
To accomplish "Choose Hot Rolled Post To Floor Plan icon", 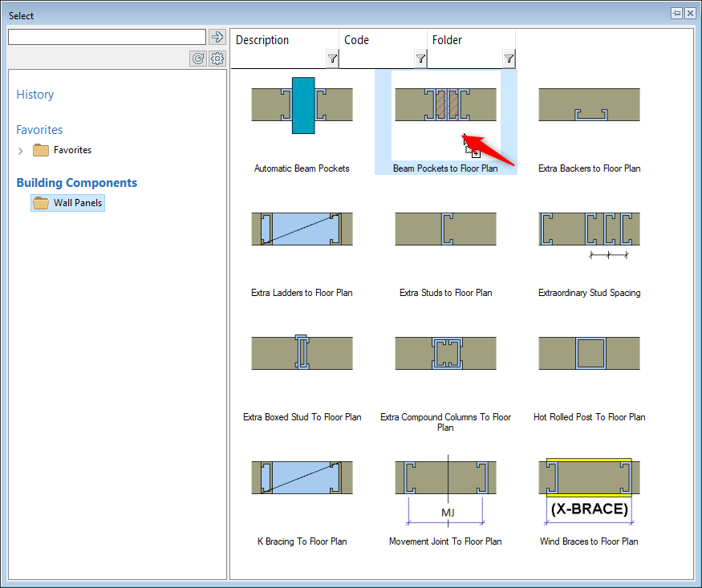I will pyautogui.click(x=589, y=354).
